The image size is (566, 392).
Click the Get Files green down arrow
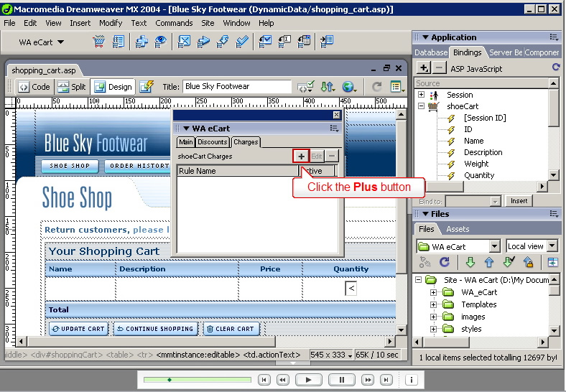click(x=470, y=263)
